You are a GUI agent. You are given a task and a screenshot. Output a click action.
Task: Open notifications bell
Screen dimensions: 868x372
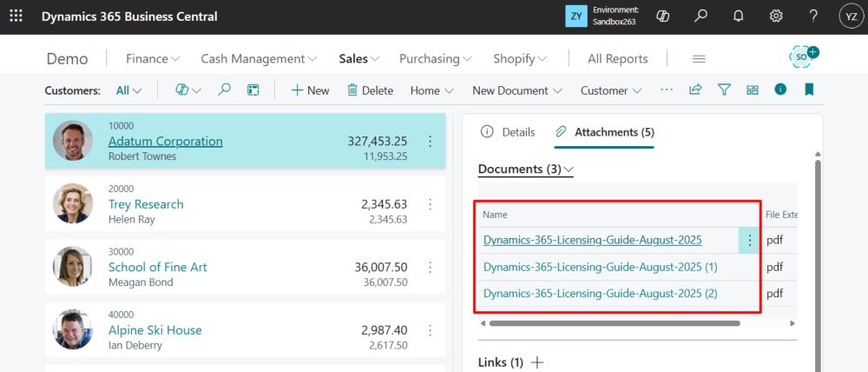738,16
